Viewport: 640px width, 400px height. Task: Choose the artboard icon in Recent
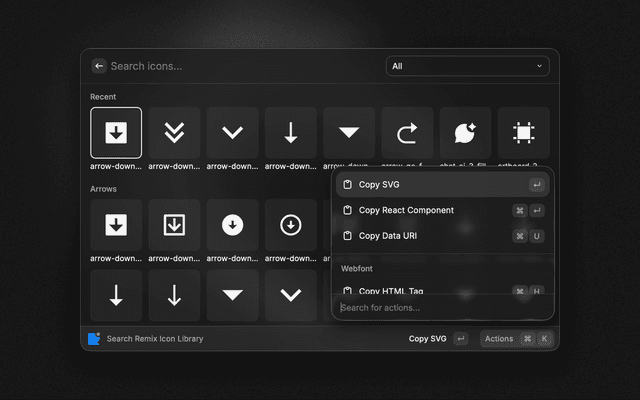pyautogui.click(x=523, y=133)
